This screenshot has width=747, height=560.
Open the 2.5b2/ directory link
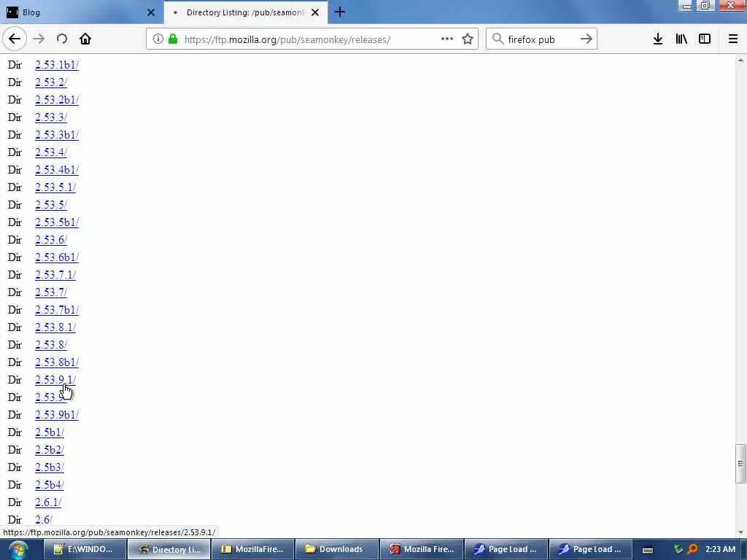click(50, 450)
